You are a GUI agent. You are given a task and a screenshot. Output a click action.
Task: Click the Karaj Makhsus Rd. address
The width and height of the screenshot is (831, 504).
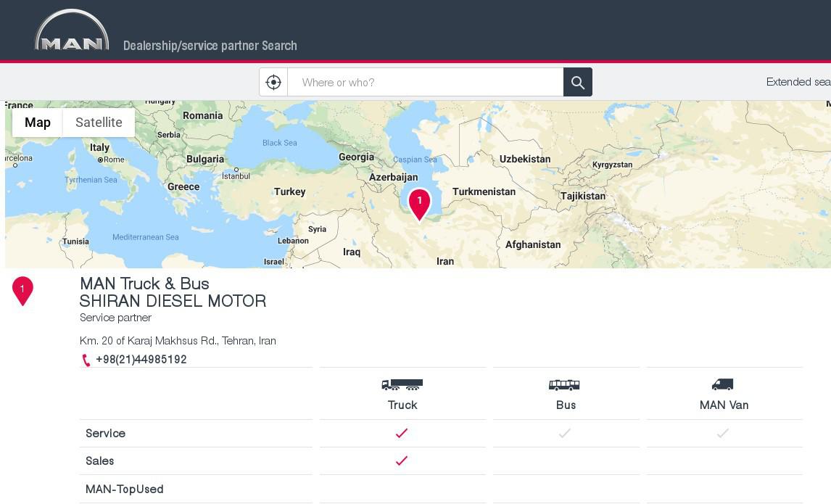[x=178, y=341]
